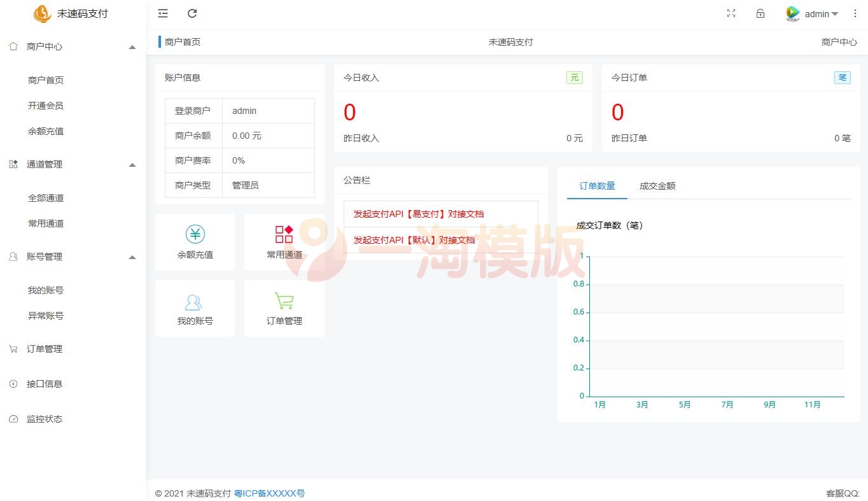Screen dimensions: 868x501
Task: Click the 商户费率 value 0%
Action: [x=239, y=160]
